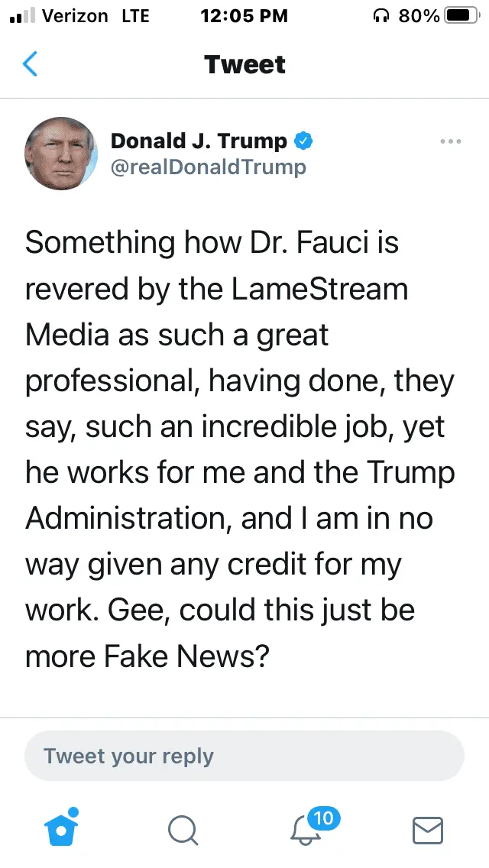The height and width of the screenshot is (868, 489).
Task: Open the @realDonaldTrump handle
Action: pos(208,167)
